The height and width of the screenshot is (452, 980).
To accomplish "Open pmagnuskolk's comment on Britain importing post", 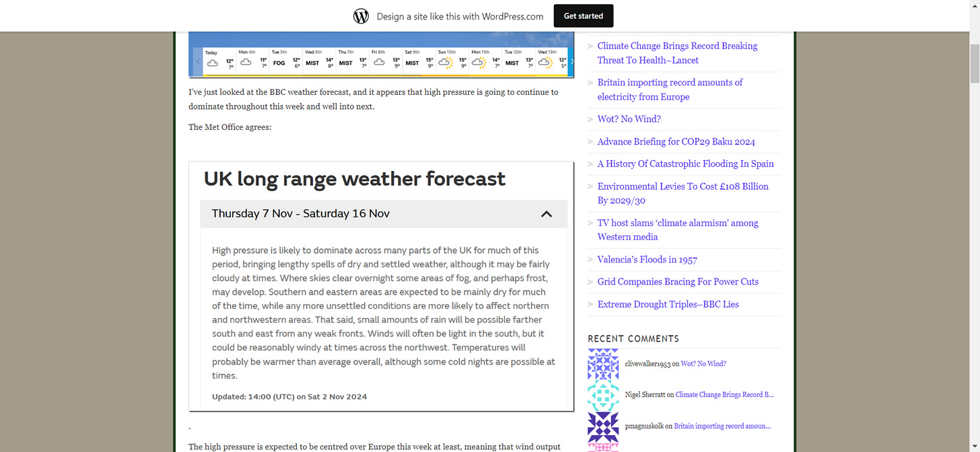I will tap(722, 426).
